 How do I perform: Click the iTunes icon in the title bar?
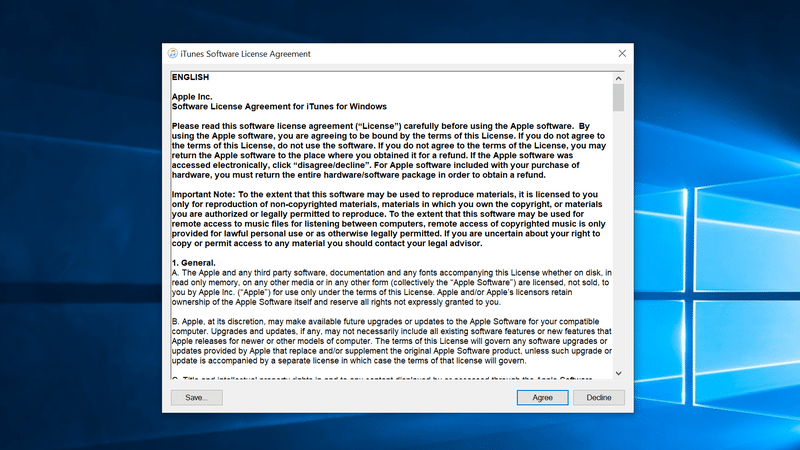pos(172,54)
